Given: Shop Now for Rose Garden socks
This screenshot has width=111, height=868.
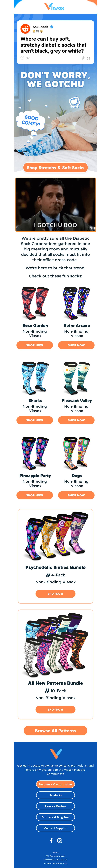Looking at the screenshot, I should click(35, 345).
